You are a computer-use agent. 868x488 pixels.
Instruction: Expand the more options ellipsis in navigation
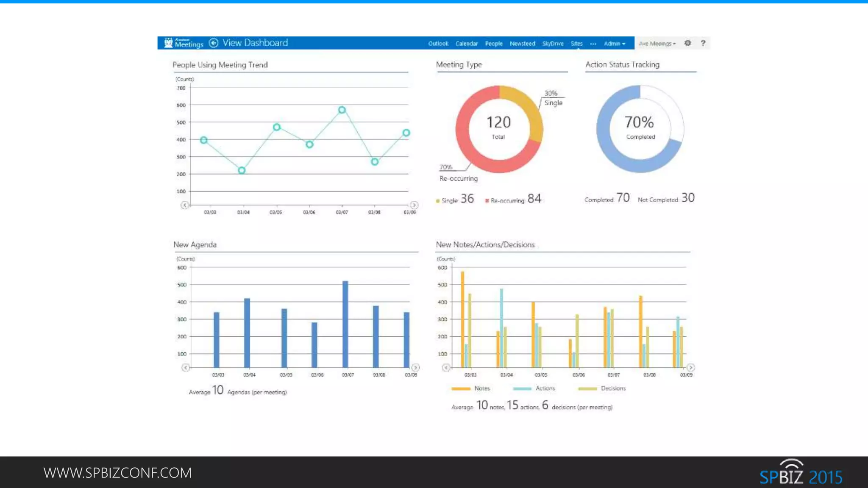pos(593,44)
